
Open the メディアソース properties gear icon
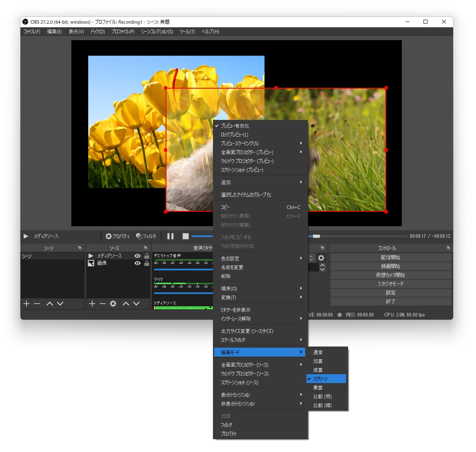click(x=108, y=236)
